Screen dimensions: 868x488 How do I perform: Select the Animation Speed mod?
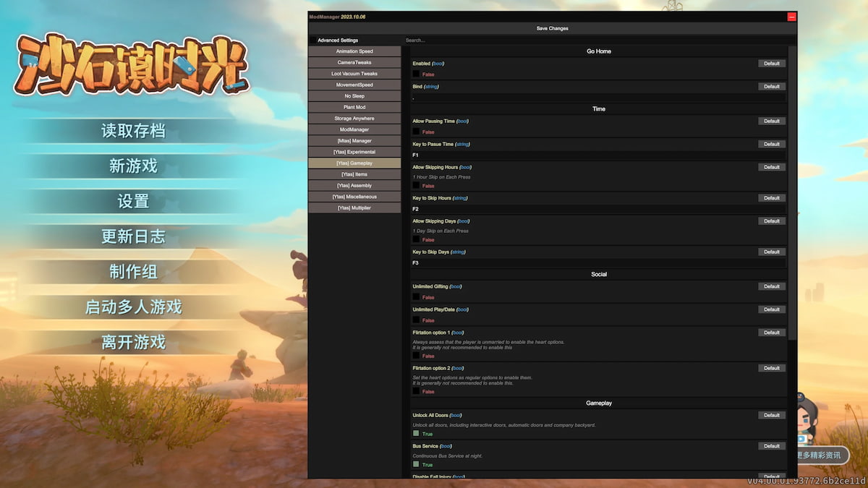click(x=354, y=51)
